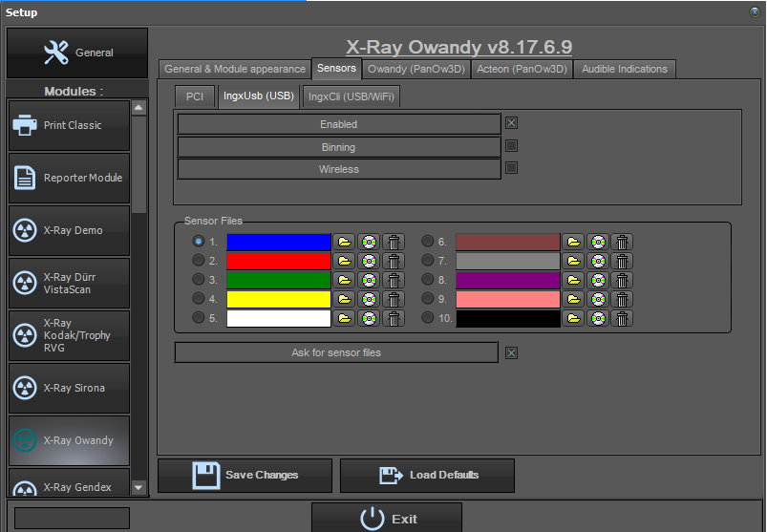Viewport: 767px width, 532px height.
Task: Click the CD icon for sensor file 7
Action: [598, 261]
